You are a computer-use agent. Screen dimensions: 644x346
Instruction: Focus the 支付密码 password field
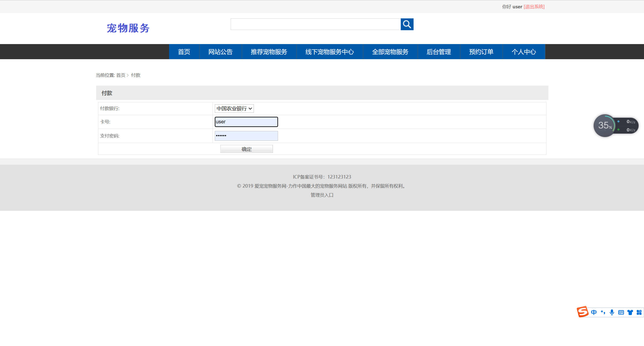coord(246,136)
